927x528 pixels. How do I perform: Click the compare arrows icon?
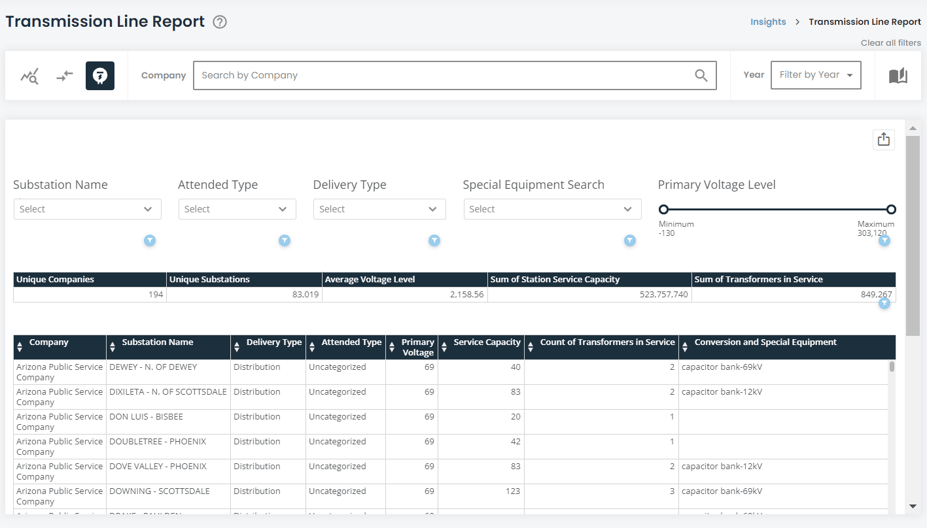64,76
